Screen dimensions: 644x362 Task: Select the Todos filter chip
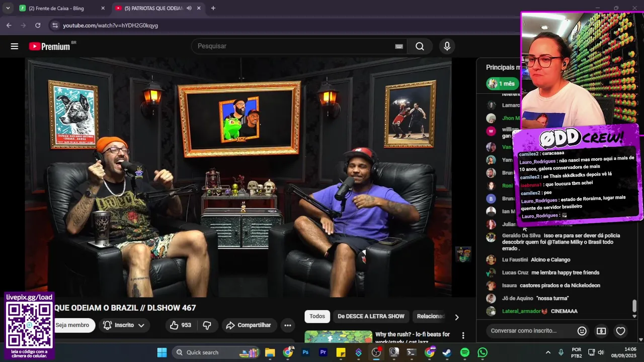317,316
